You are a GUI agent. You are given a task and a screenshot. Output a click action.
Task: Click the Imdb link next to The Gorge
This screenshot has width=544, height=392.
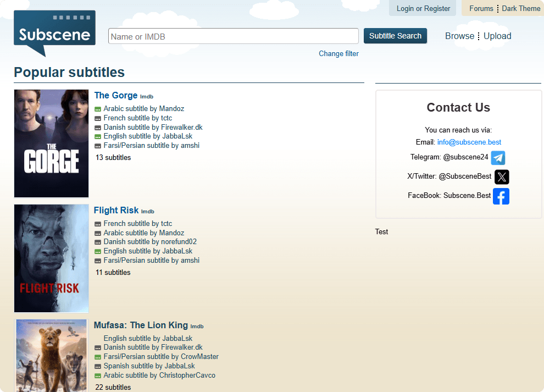147,97
